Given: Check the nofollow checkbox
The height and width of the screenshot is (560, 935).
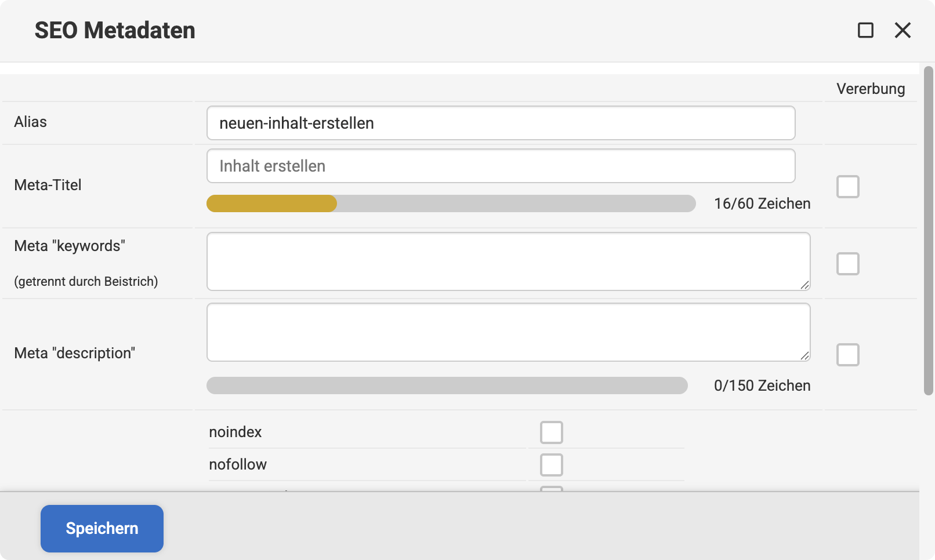Looking at the screenshot, I should pyautogui.click(x=551, y=465).
